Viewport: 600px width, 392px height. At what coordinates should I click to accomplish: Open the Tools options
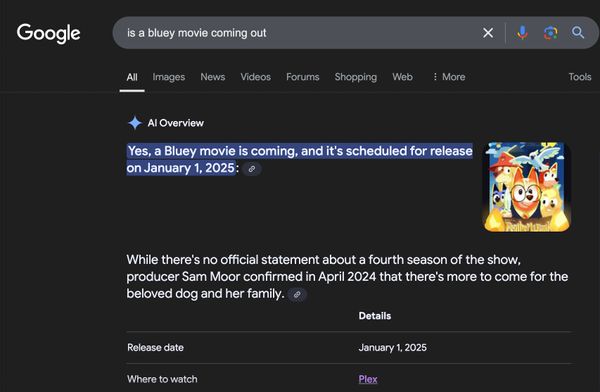(580, 77)
